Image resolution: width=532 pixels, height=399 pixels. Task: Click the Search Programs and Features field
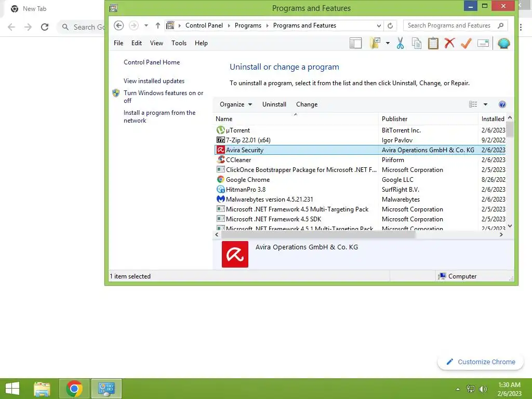pyautogui.click(x=455, y=25)
